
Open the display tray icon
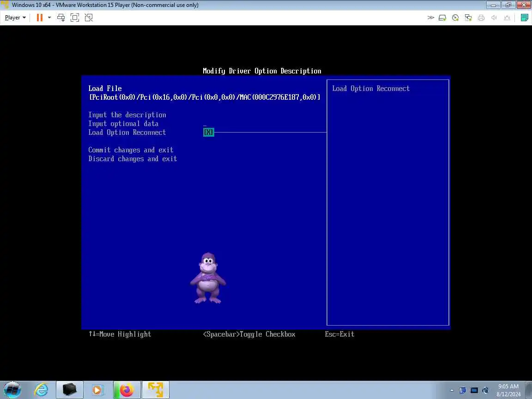pos(474,391)
